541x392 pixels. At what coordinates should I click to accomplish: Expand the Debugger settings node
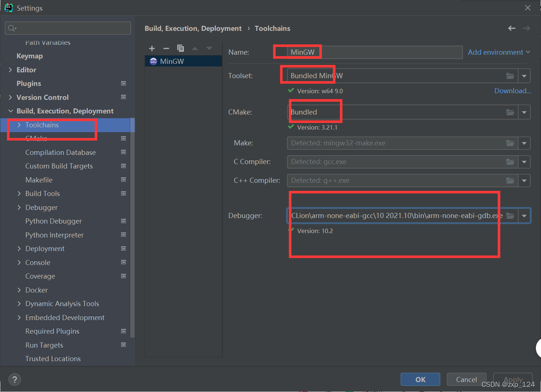(19, 207)
